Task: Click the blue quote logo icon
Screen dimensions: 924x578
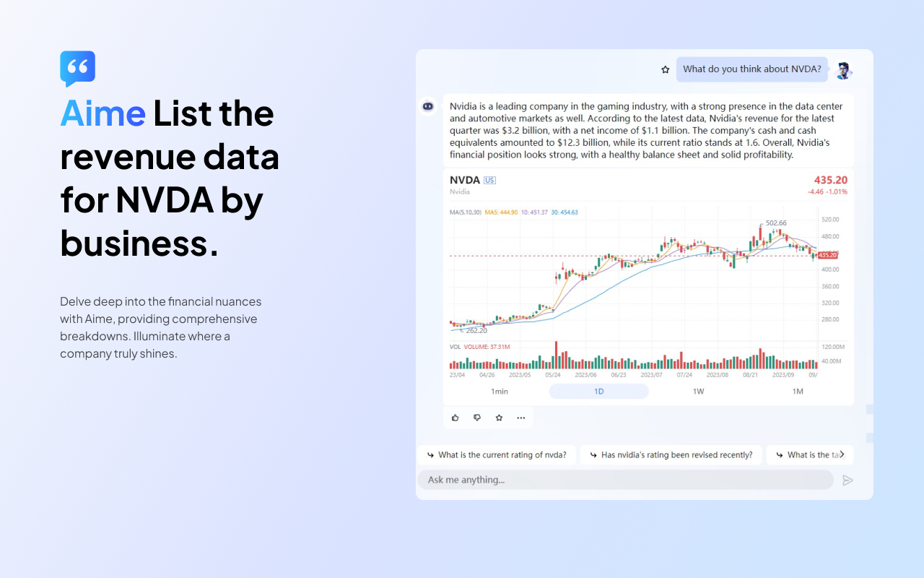Action: (x=77, y=69)
